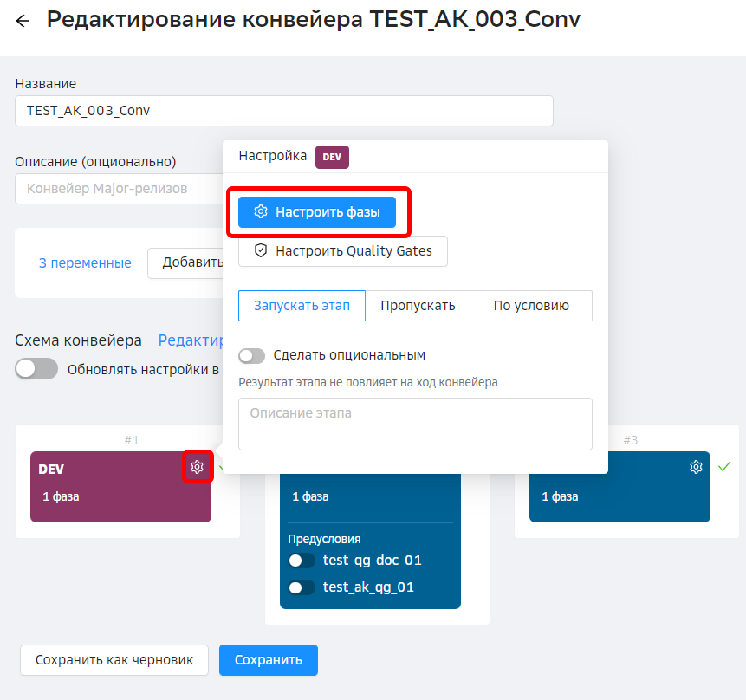The image size is (746, 700).
Task: Open 'Настроить Quality Gates' button
Action: [343, 251]
